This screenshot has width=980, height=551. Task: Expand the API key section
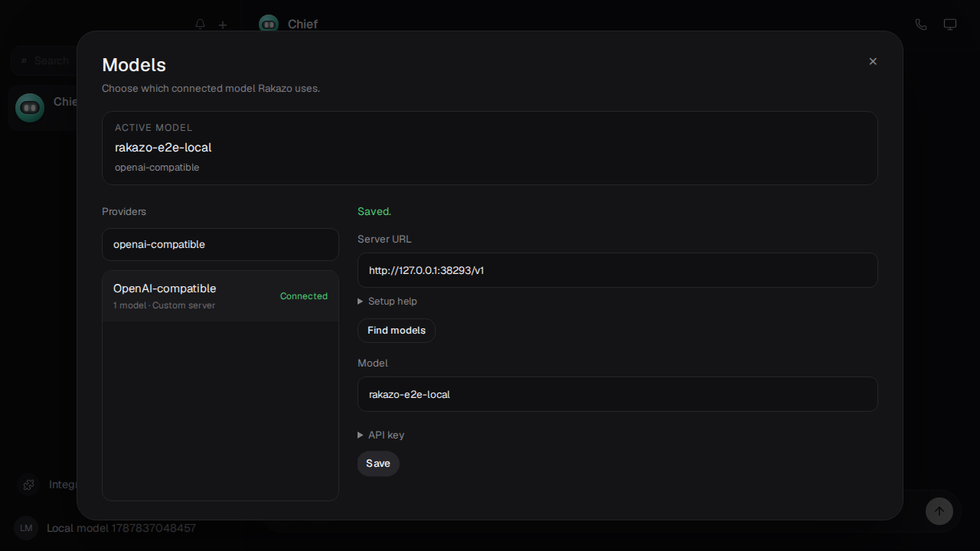pos(381,435)
